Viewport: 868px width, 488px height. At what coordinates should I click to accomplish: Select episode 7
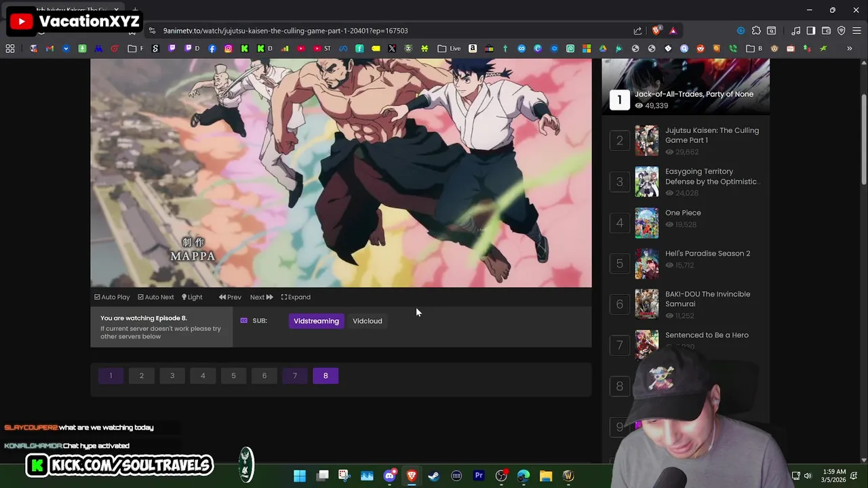click(294, 375)
